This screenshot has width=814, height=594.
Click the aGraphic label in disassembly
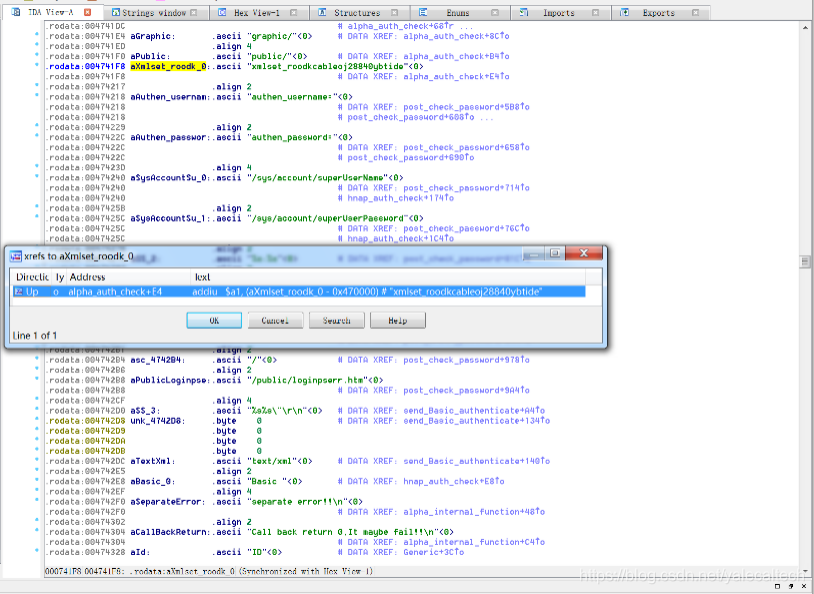click(153, 36)
